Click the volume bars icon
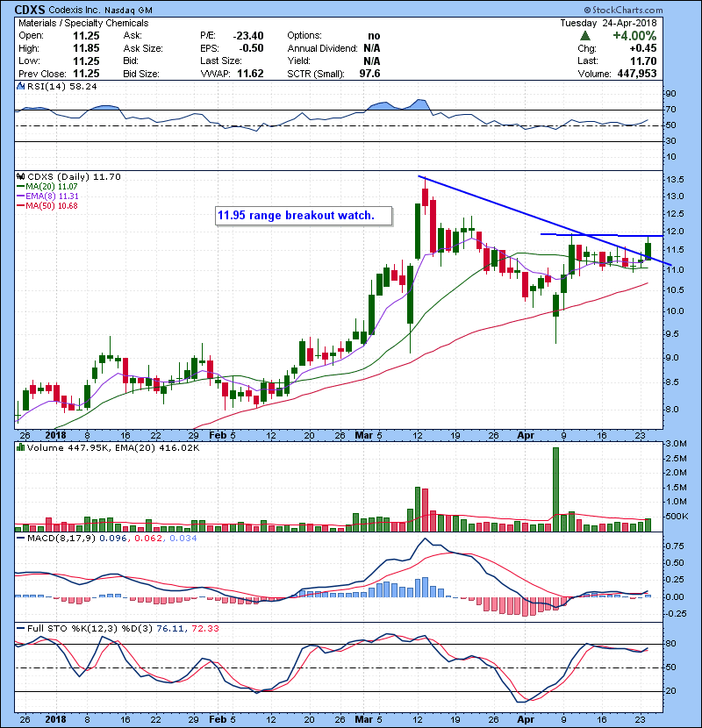This screenshot has height=728, width=702. (20, 447)
